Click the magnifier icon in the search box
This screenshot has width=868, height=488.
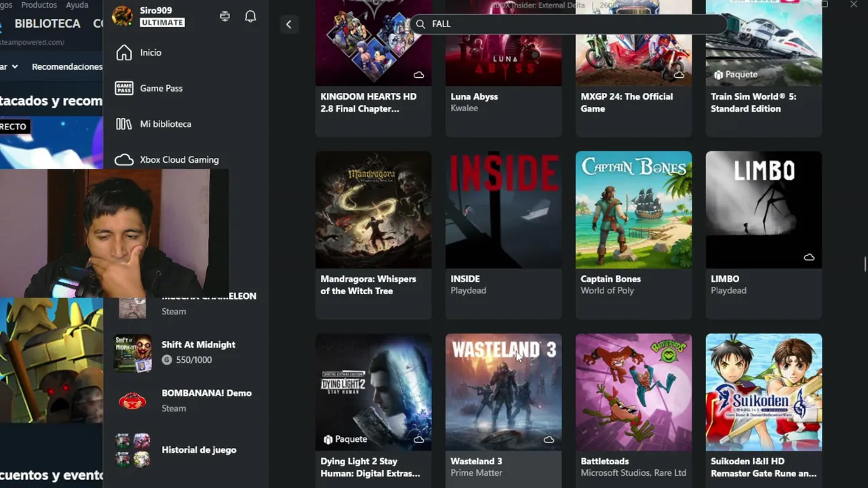[420, 24]
